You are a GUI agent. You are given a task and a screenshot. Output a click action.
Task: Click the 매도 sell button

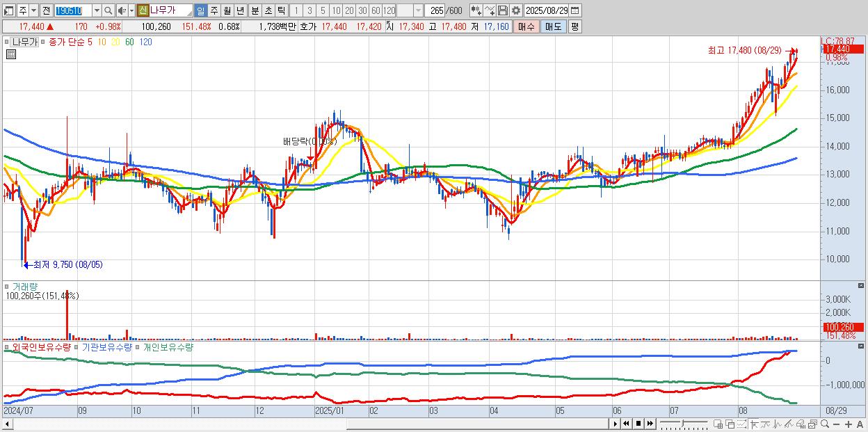click(x=553, y=26)
